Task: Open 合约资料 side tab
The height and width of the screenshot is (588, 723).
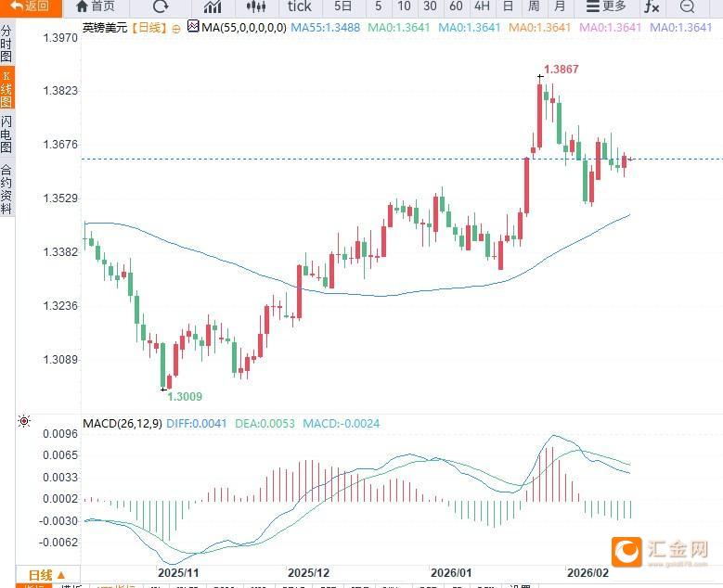Action: (x=6, y=189)
